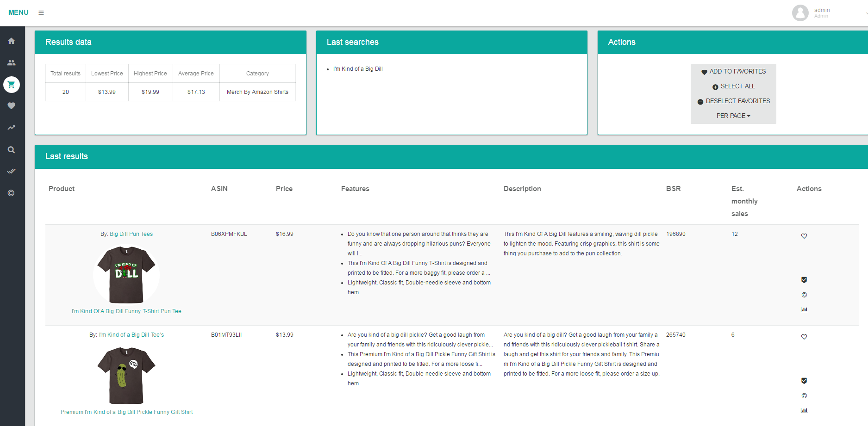Click the double-check icon in the sidebar

(x=11, y=171)
